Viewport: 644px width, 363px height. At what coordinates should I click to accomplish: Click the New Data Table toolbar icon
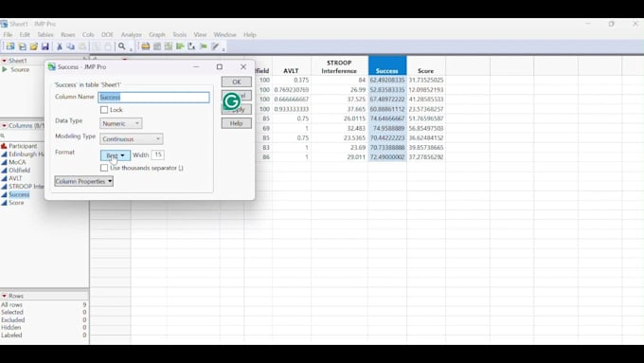10,46
